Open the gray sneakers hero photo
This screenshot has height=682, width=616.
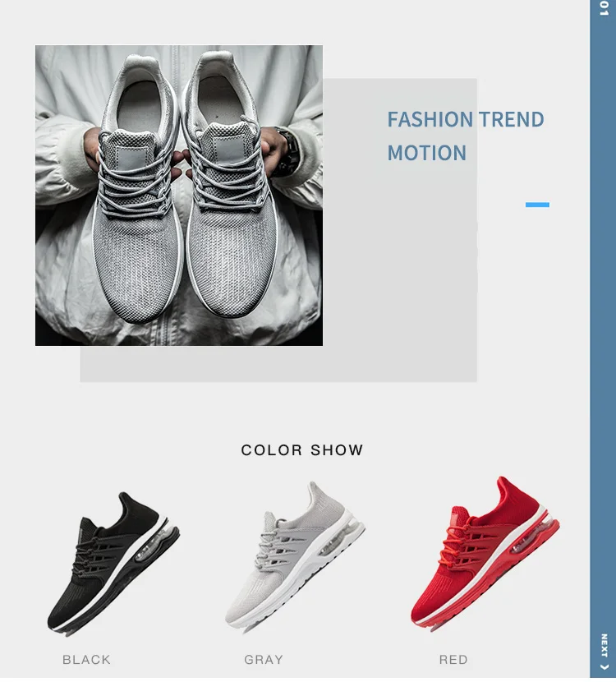coord(179,196)
